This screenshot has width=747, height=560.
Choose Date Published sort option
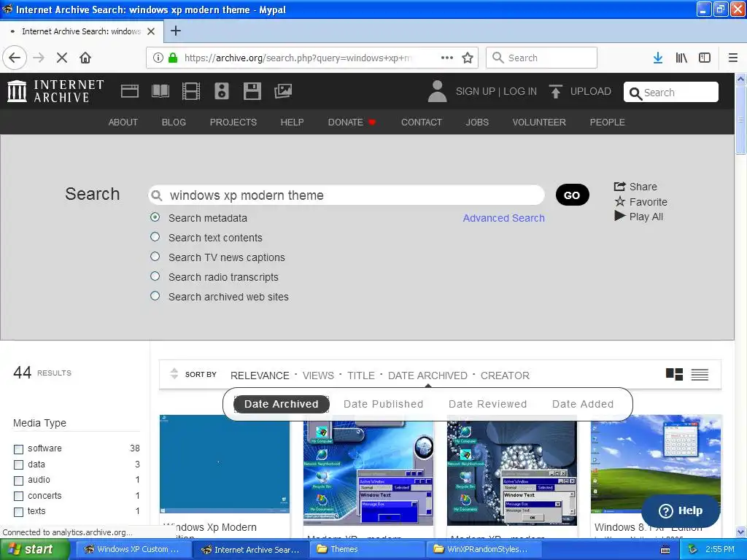383,404
